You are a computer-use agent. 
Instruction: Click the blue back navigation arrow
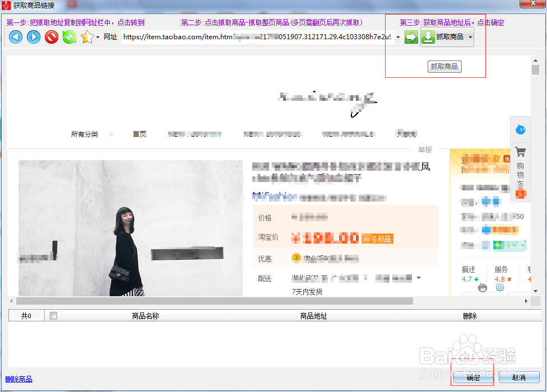click(16, 37)
